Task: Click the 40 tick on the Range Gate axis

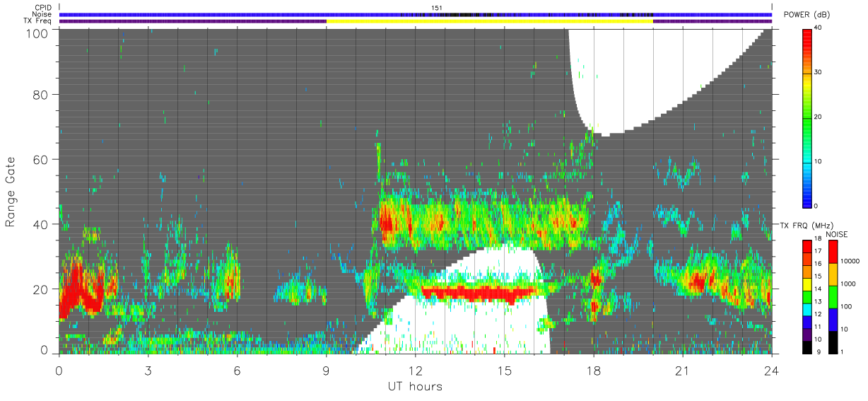Action: tap(41, 224)
